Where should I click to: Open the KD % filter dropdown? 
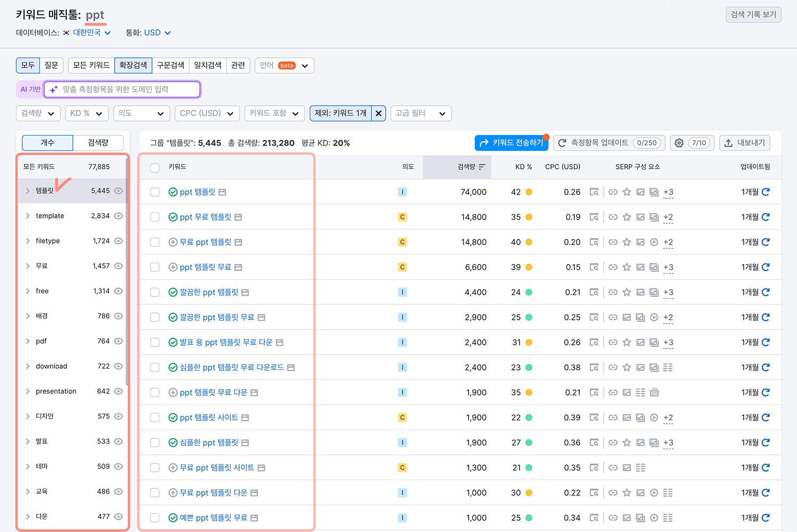coord(87,113)
